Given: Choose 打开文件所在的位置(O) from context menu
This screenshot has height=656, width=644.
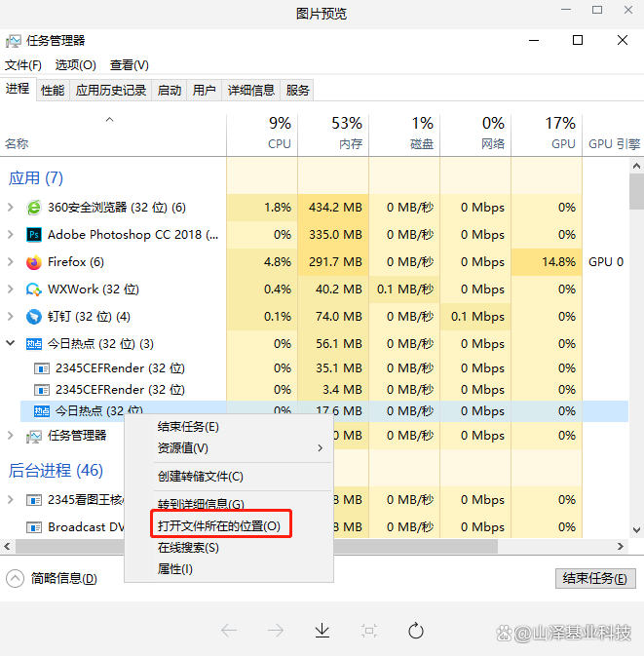Looking at the screenshot, I should pyautogui.click(x=219, y=525).
